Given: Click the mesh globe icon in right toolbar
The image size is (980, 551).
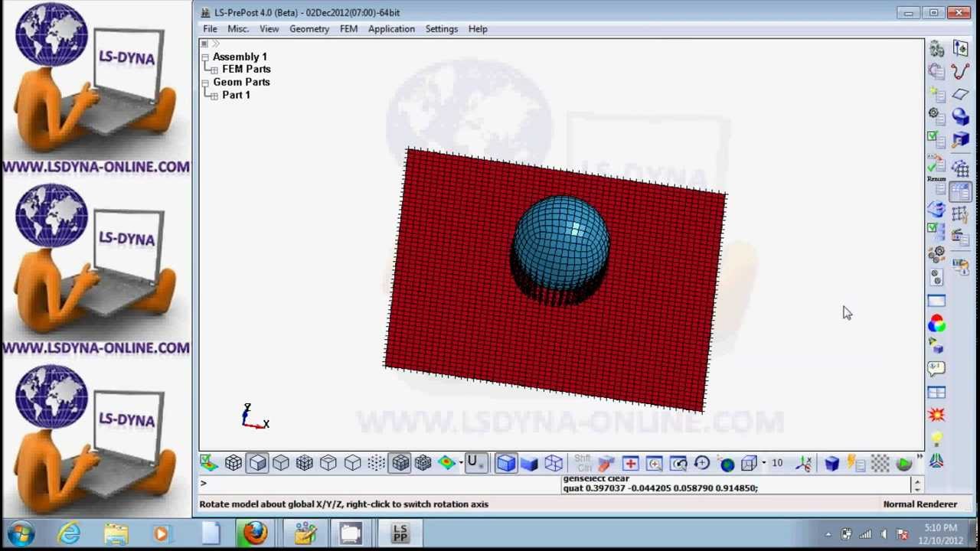Looking at the screenshot, I should (960, 167).
